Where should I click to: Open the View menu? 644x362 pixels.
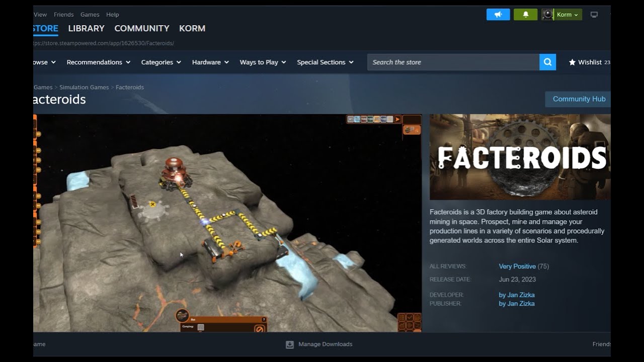40,15
